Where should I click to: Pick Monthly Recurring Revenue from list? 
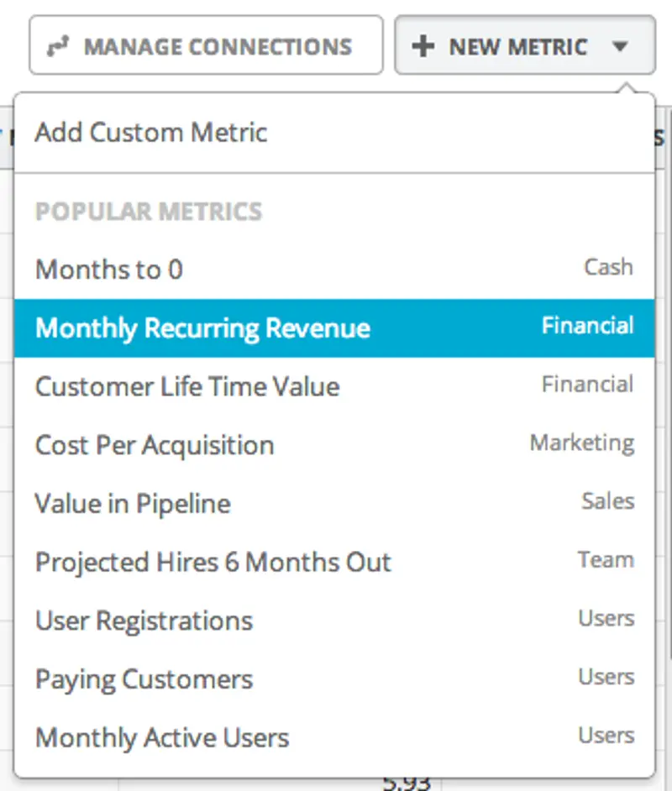click(x=202, y=327)
